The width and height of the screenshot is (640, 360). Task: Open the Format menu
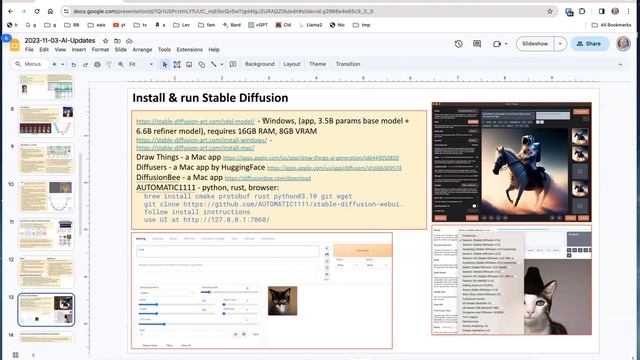coord(100,50)
